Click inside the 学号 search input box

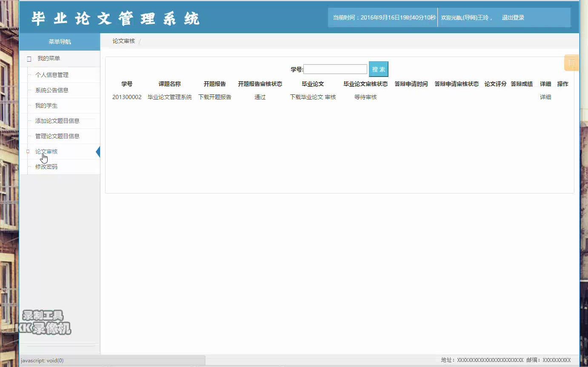tap(335, 68)
